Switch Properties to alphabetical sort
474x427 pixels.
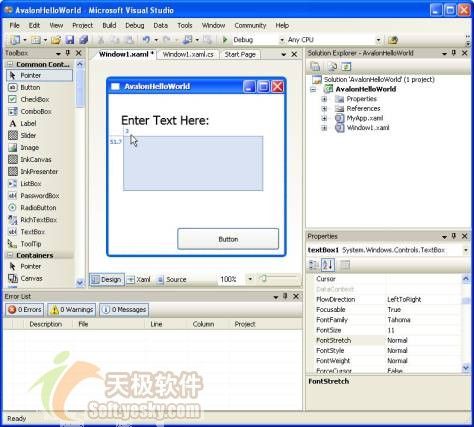[328, 265]
